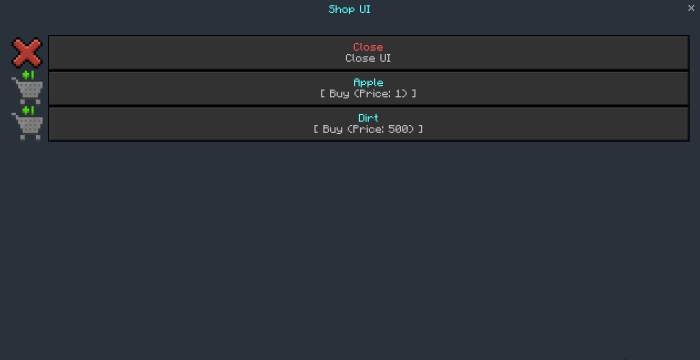Image resolution: width=700 pixels, height=360 pixels.
Task: Purchase the item priced at 500
Action: click(368, 124)
